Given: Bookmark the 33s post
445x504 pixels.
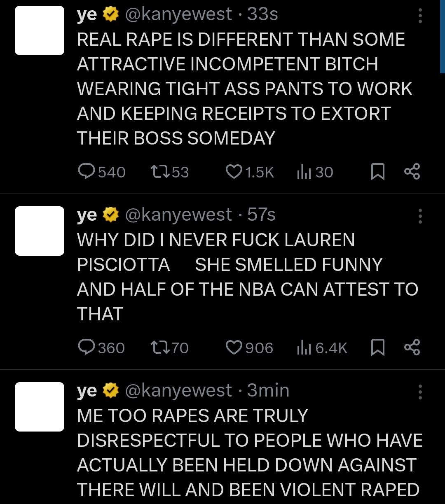Looking at the screenshot, I should (378, 172).
